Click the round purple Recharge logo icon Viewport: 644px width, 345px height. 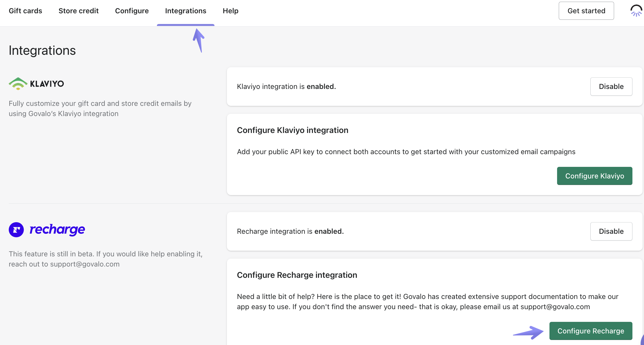[16, 230]
